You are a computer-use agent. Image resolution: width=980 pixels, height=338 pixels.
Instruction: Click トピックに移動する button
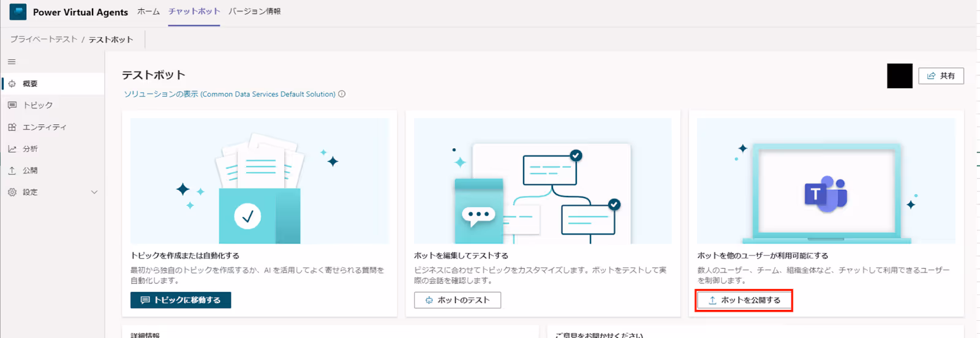(181, 300)
